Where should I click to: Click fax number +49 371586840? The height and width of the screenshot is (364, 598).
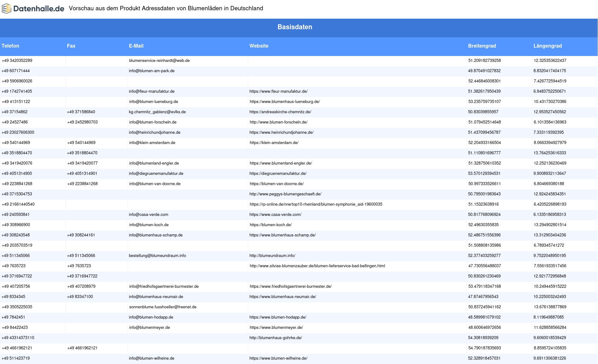pos(81,112)
